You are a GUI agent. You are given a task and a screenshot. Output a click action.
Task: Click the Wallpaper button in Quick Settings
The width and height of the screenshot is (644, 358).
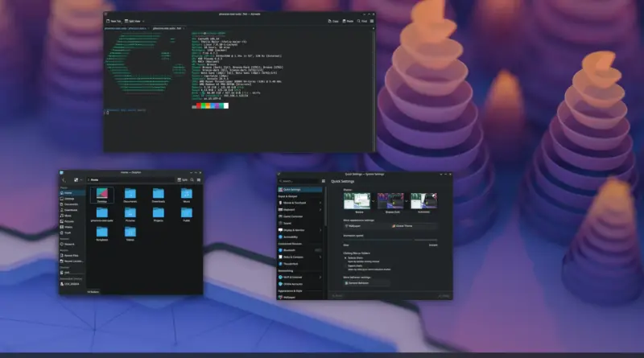click(365, 226)
